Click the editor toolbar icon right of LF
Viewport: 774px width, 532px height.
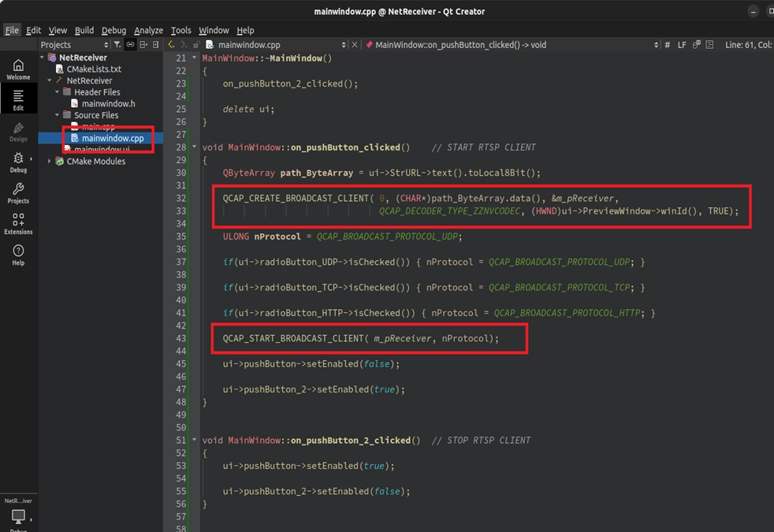[697, 44]
